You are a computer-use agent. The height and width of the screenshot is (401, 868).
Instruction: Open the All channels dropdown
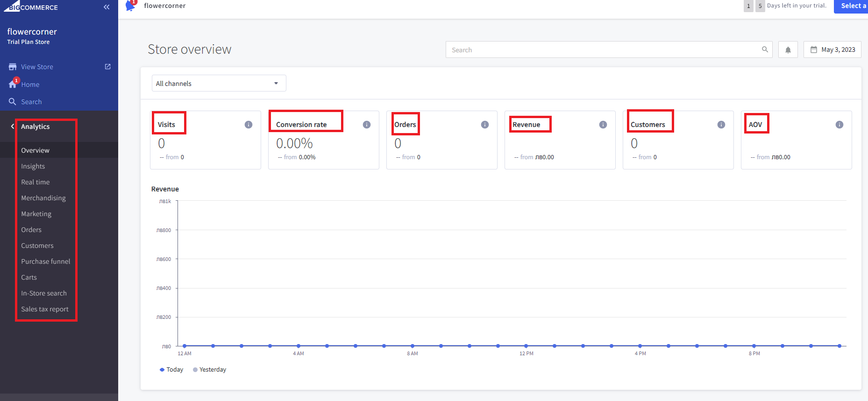(219, 83)
